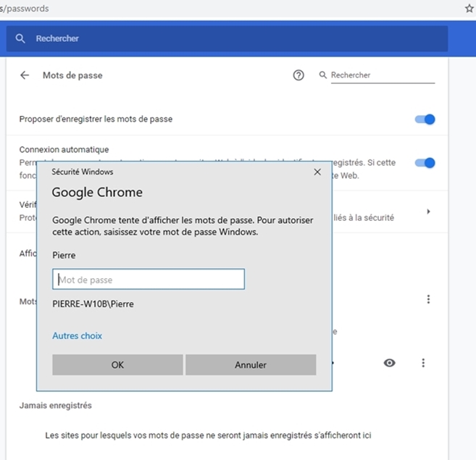This screenshot has height=460, width=476.
Task: Open the help question mark icon
Action: click(x=298, y=75)
